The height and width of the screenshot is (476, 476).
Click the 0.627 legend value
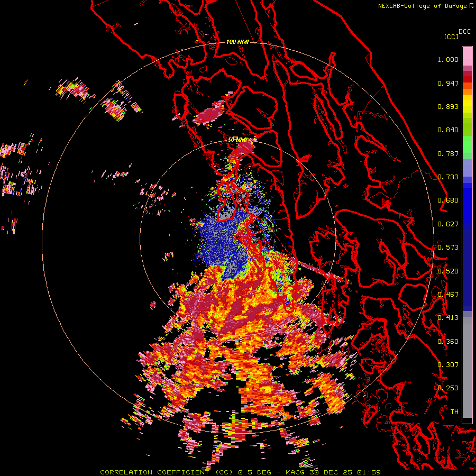coord(448,224)
